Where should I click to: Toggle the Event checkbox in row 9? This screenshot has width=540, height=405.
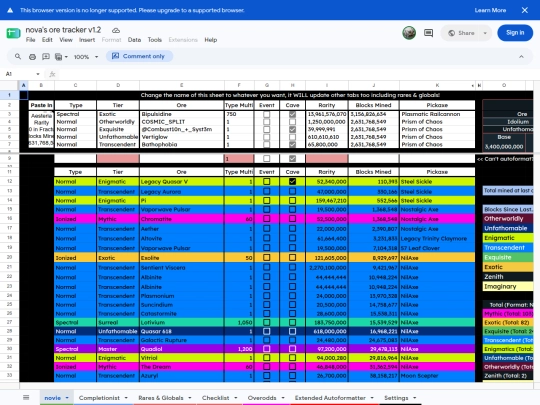click(267, 158)
